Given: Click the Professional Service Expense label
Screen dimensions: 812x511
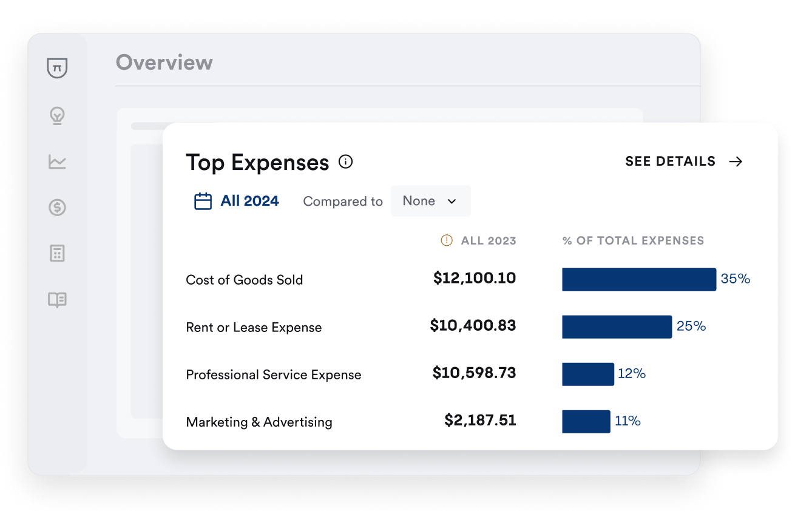Looking at the screenshot, I should click(273, 374).
